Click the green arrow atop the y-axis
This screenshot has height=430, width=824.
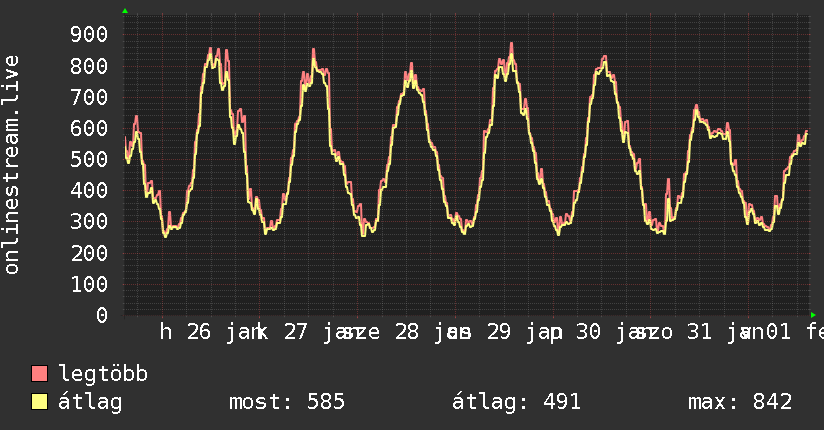click(x=125, y=11)
